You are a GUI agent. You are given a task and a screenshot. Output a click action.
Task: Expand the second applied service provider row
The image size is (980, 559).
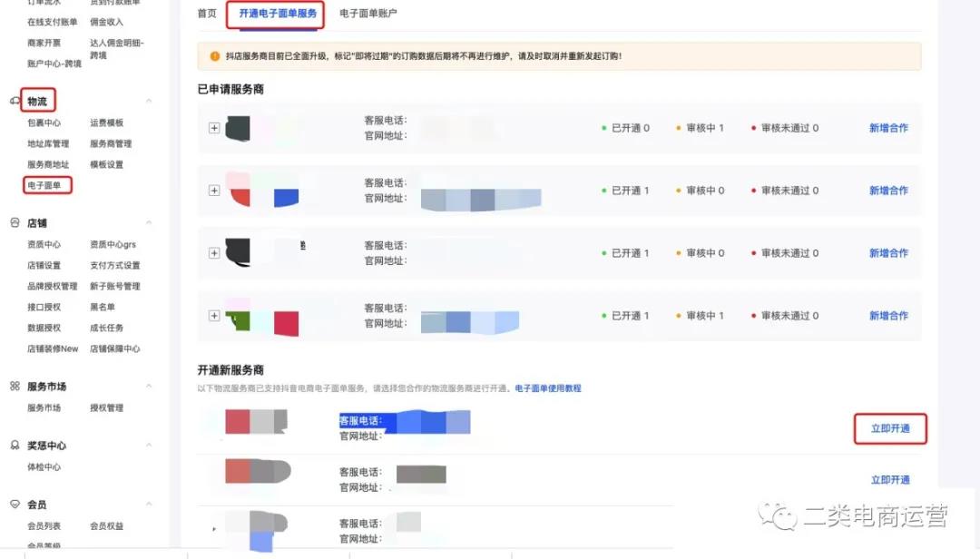tap(214, 191)
